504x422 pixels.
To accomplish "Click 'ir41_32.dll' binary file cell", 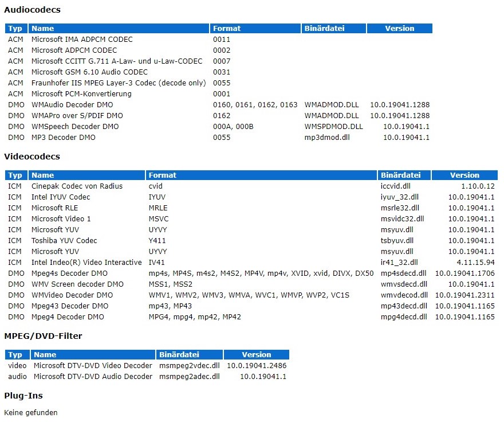I will 399,263.
